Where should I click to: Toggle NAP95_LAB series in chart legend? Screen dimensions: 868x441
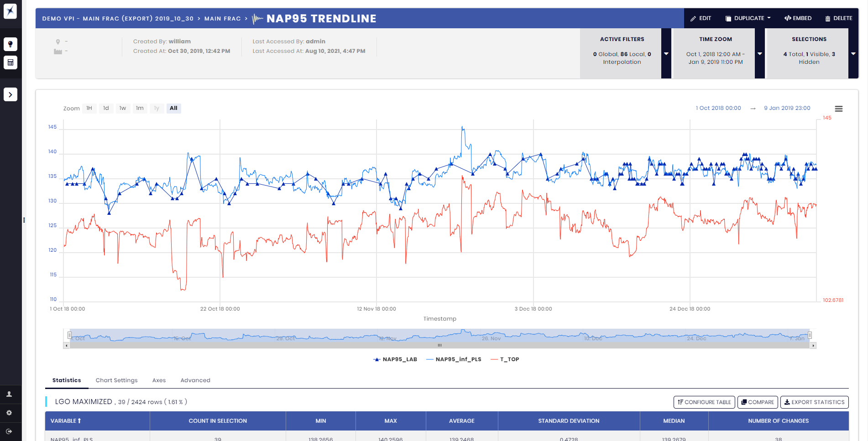click(x=395, y=359)
